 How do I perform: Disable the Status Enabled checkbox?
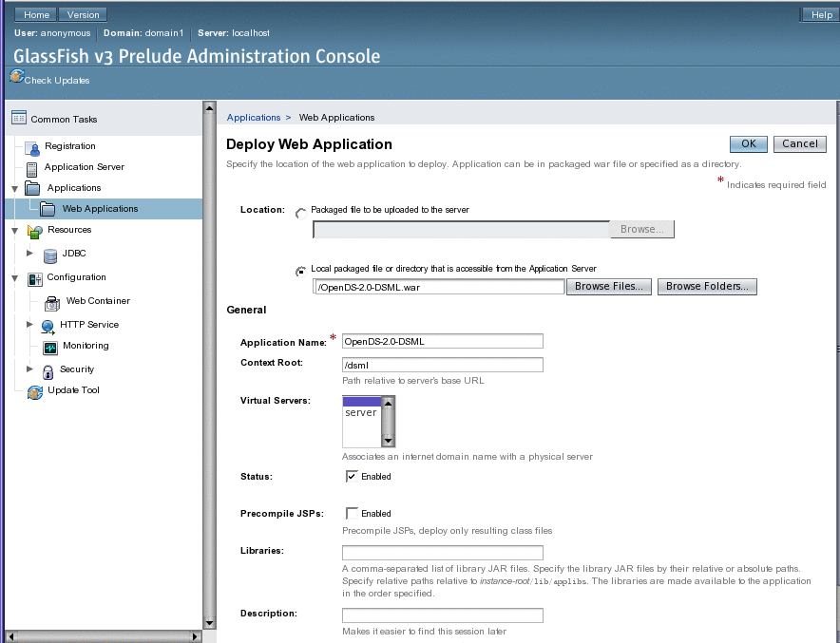click(353, 477)
